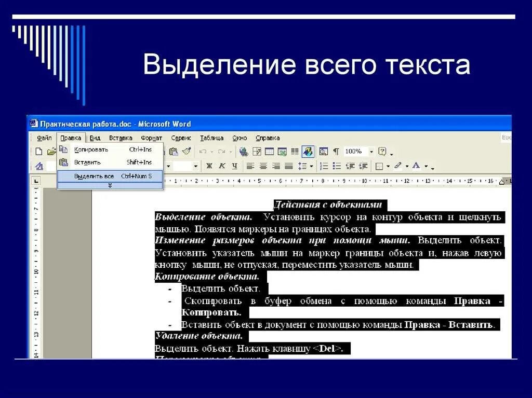The height and width of the screenshot is (398, 532).
Task: Click the Copy icon in Правка menu
Action: (x=63, y=149)
